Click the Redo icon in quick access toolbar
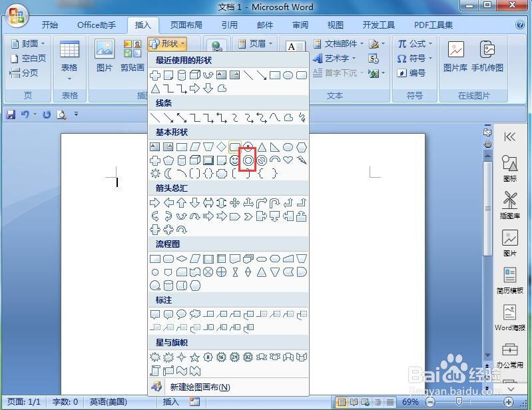 coord(47,114)
